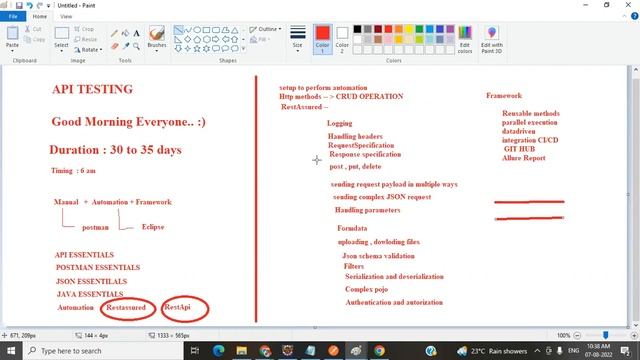The image size is (640, 360).
Task: Expand the Shapes gallery more arrow
Action: (244, 49)
